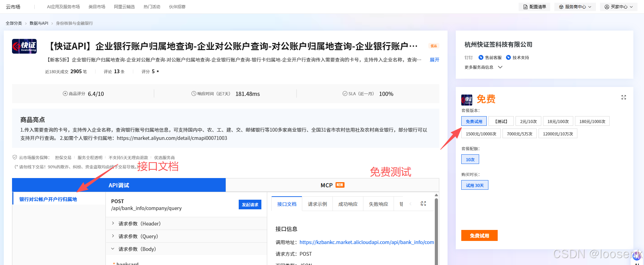The height and width of the screenshot is (265, 644).
Task: Expand 请求参数 (Header) section
Action: pos(186,223)
